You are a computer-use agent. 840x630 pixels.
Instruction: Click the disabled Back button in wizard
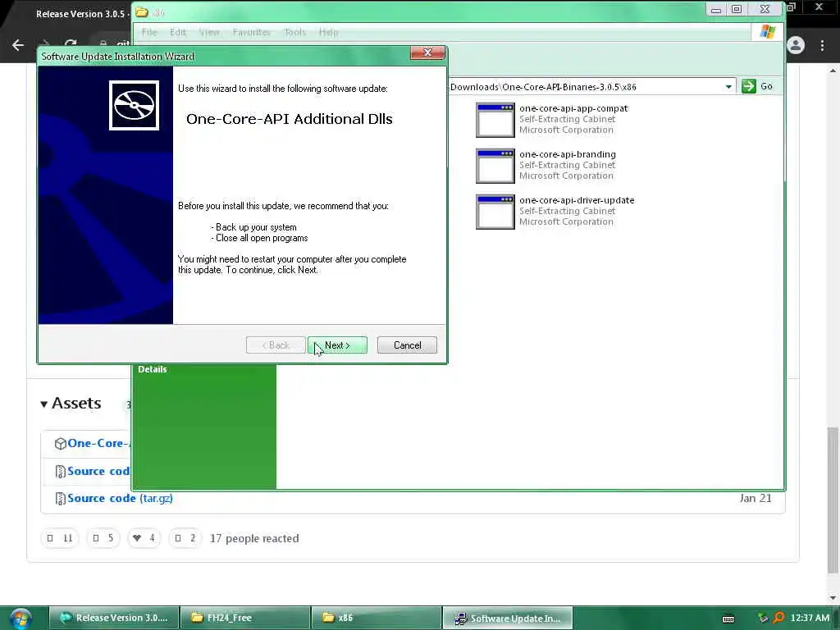coord(276,345)
